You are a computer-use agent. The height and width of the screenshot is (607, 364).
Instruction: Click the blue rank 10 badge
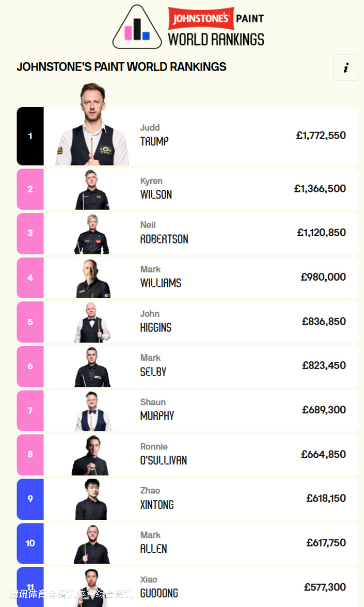click(30, 543)
